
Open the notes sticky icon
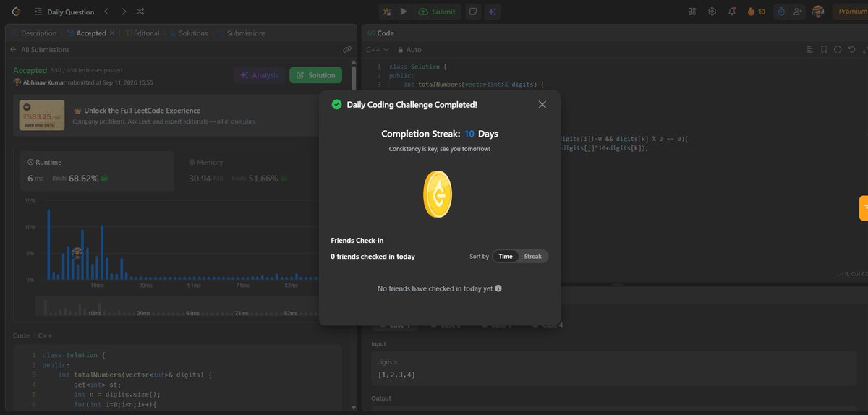[x=472, y=12]
